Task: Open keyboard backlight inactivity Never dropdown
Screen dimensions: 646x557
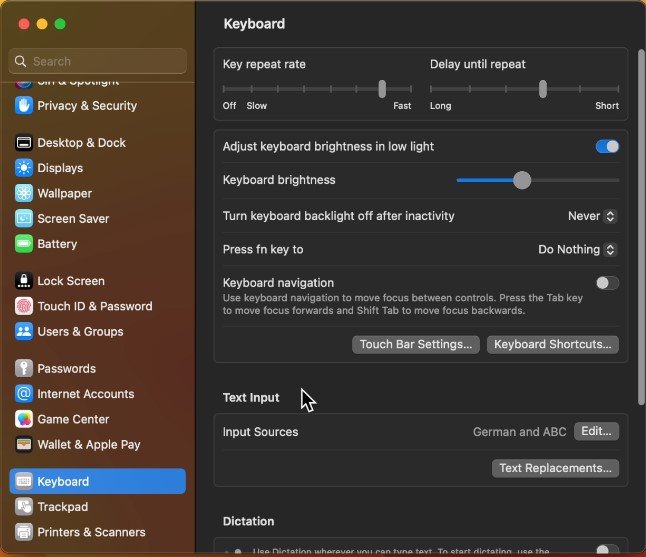Action: (x=591, y=216)
